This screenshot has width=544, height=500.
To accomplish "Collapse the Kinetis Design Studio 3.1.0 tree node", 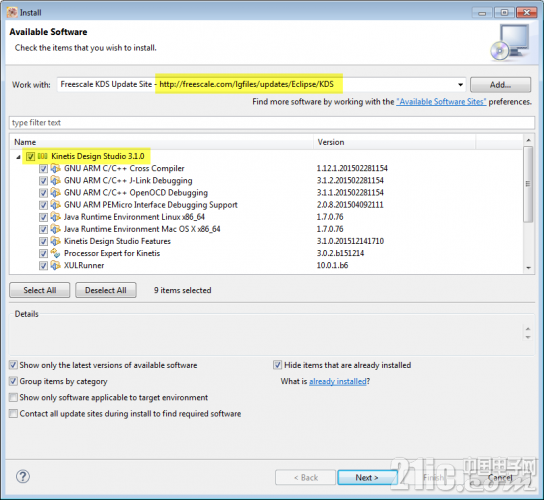I will click(x=18, y=157).
